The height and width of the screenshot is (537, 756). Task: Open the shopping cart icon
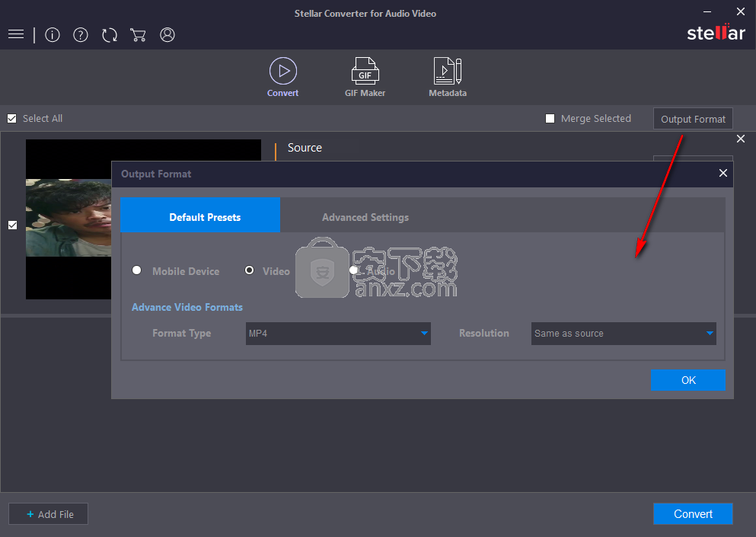point(138,35)
